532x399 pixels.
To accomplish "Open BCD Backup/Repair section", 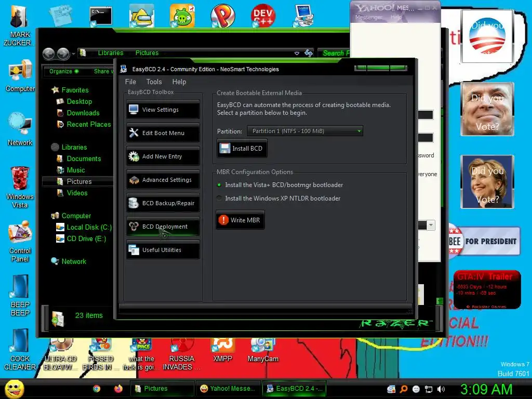I will point(163,203).
